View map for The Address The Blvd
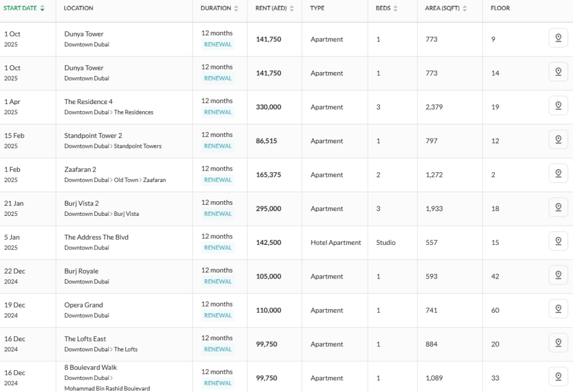Viewport: 573px width, 392px height. [558, 241]
